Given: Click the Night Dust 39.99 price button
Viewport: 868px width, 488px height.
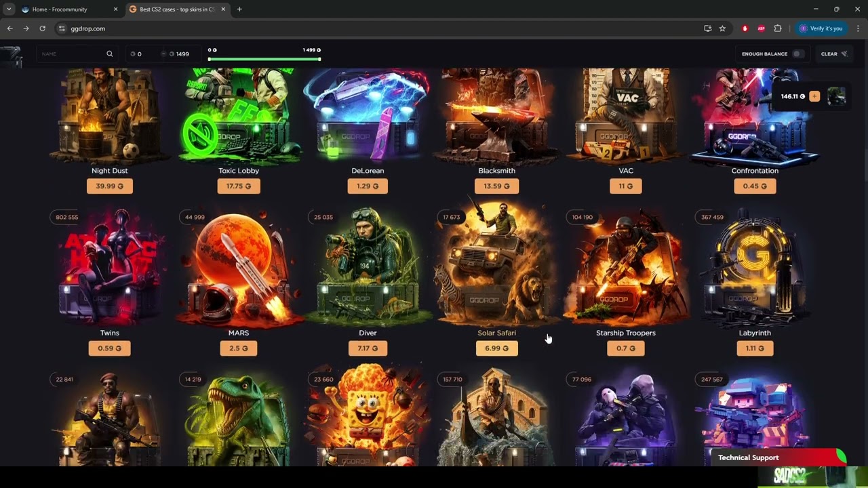Looking at the screenshot, I should pyautogui.click(x=110, y=186).
